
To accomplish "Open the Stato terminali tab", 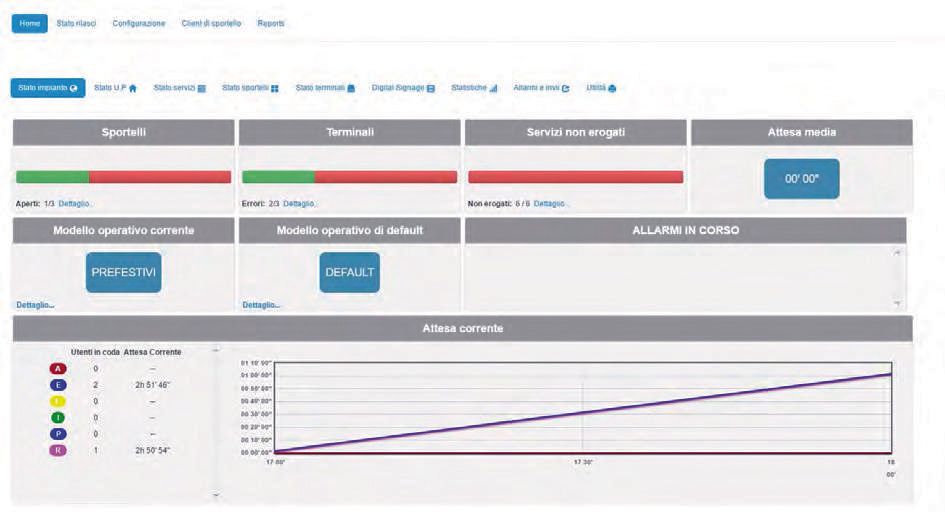I will tap(325, 88).
